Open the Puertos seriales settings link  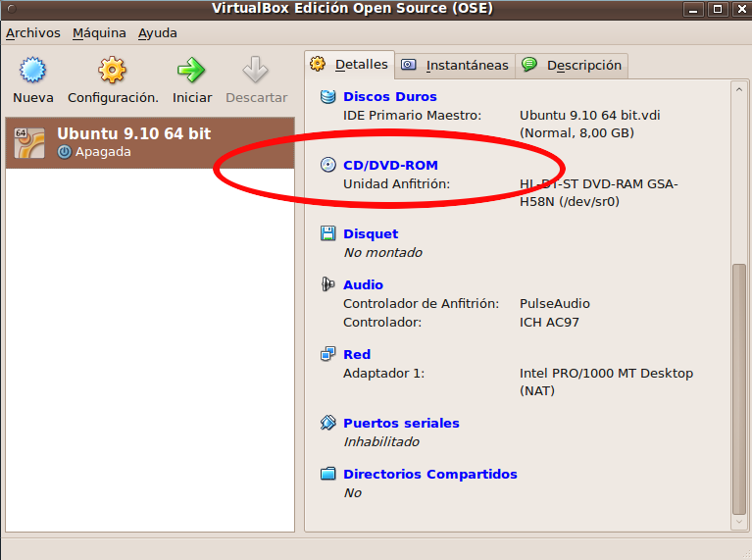point(401,423)
